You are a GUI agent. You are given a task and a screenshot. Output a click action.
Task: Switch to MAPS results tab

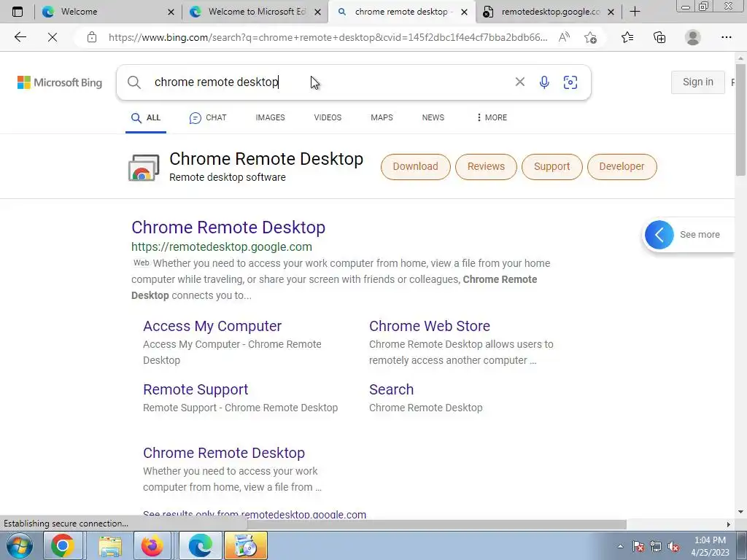382,117
